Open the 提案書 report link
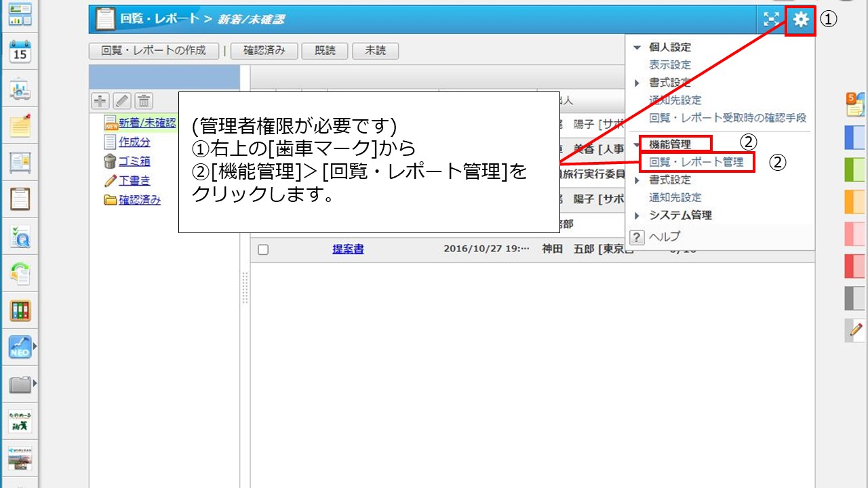 [x=348, y=249]
